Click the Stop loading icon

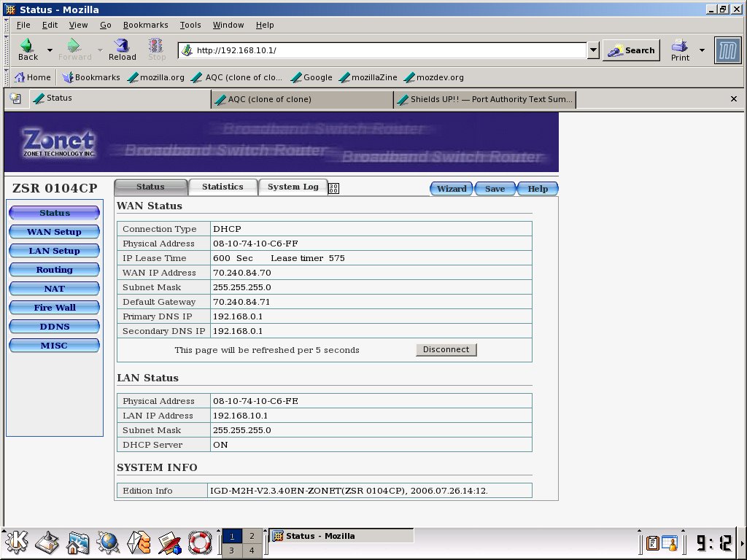(156, 45)
